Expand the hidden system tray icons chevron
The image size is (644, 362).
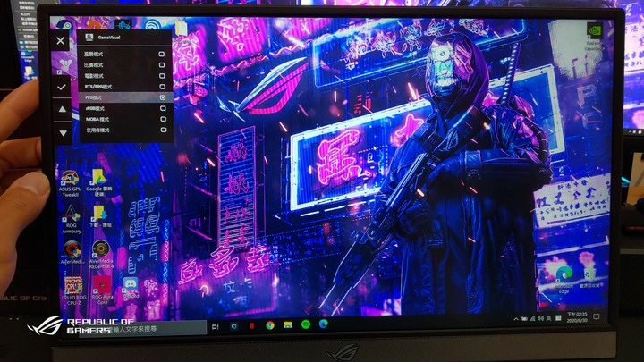coord(516,319)
